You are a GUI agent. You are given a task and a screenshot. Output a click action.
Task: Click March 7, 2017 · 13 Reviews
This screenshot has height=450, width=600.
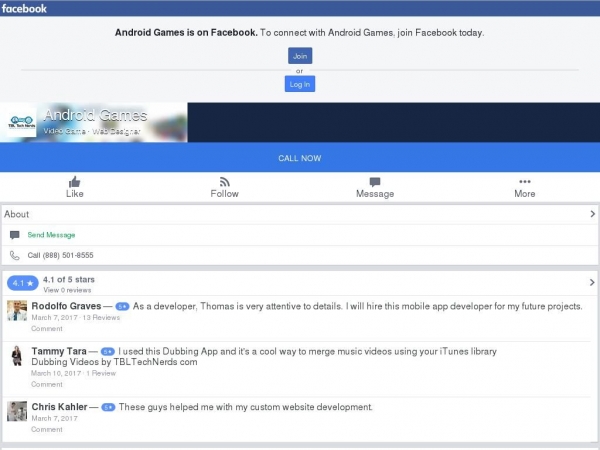76,318
